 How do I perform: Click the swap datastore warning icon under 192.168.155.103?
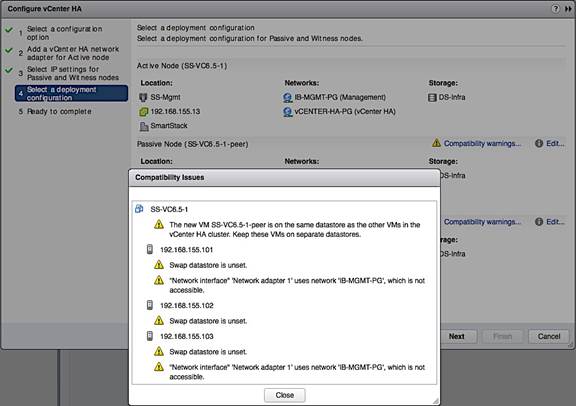point(159,351)
